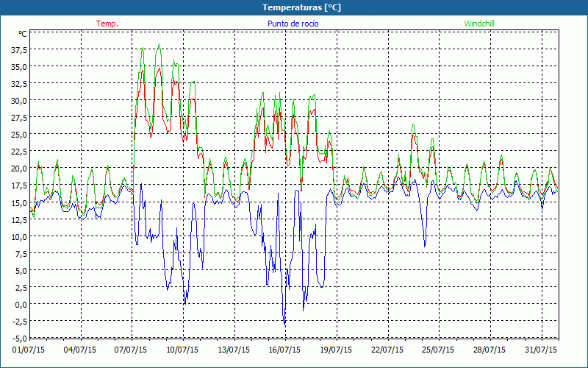This screenshot has height=368, width=588.
Task: Click the 15,0 y-axis value
Action: (19, 202)
